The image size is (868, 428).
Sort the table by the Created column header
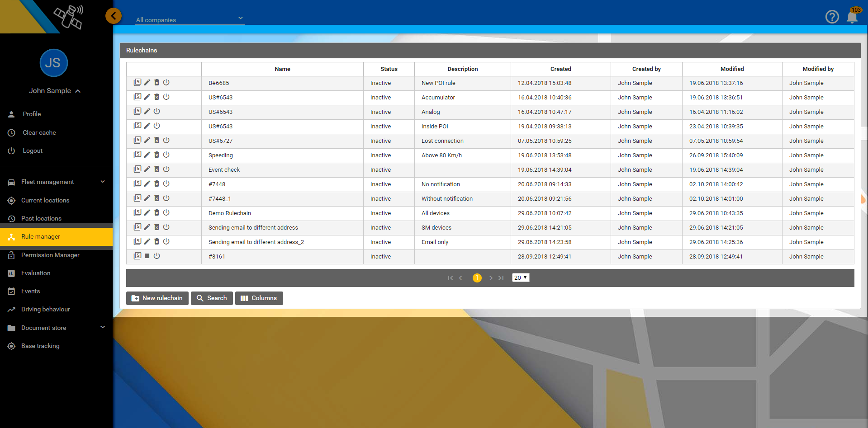pyautogui.click(x=560, y=69)
